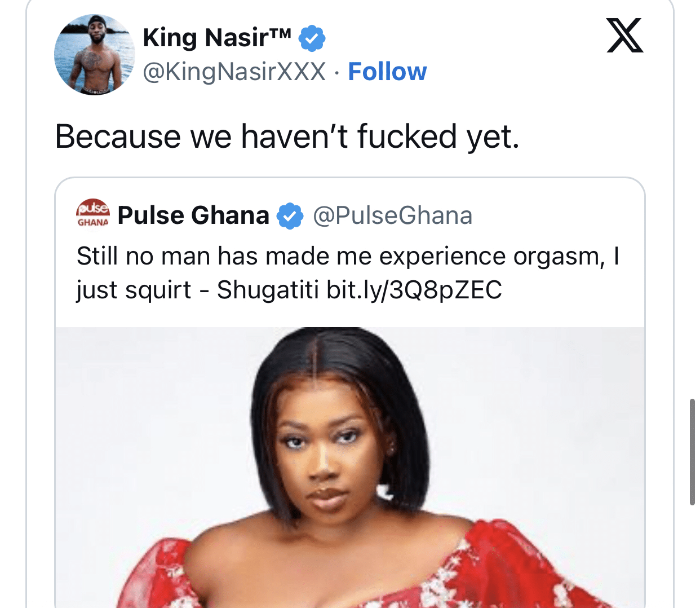Open the bit.ly/3Q8pZEC link

click(414, 290)
